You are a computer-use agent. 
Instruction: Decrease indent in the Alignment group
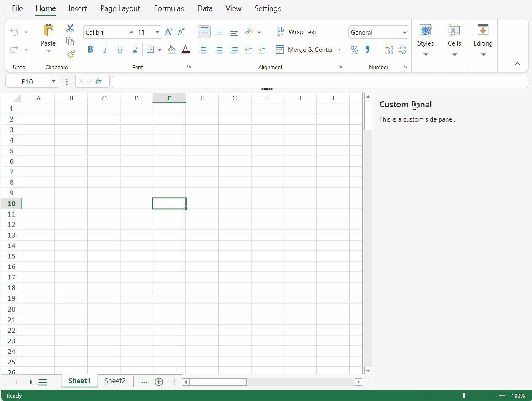click(249, 50)
